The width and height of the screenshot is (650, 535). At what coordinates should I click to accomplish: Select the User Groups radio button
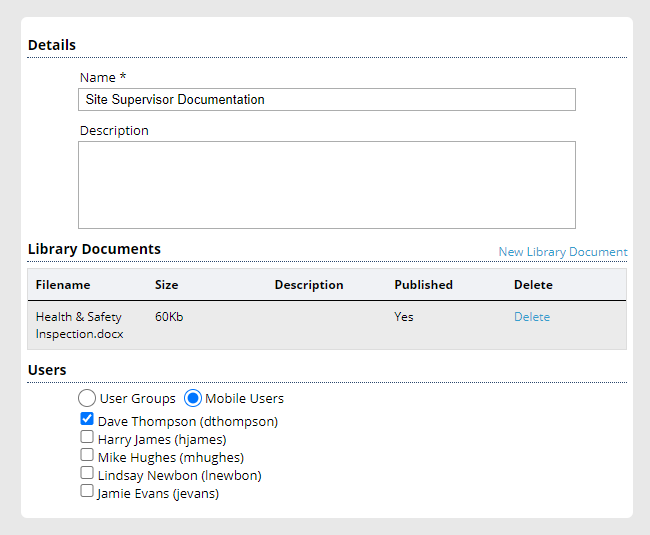pyautogui.click(x=87, y=398)
